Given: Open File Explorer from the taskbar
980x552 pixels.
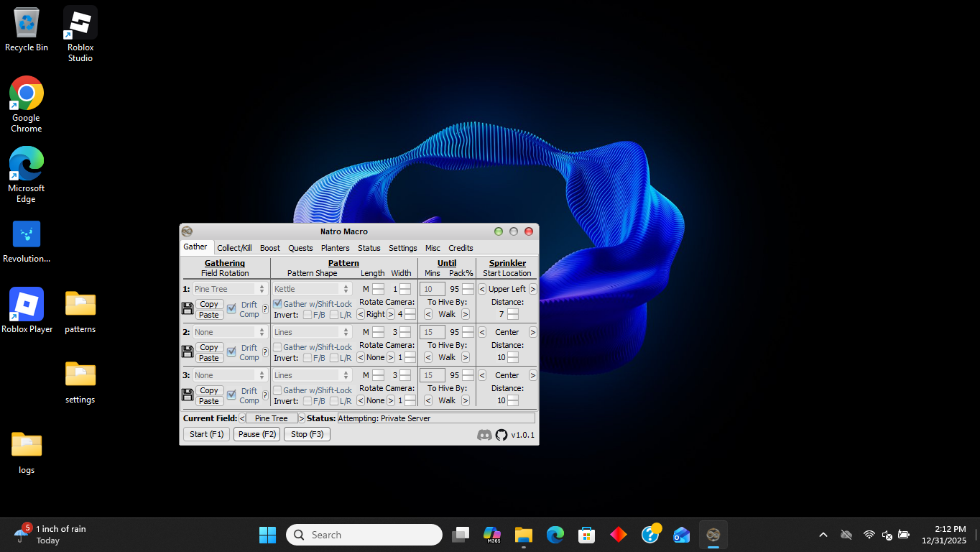Looking at the screenshot, I should click(523, 535).
